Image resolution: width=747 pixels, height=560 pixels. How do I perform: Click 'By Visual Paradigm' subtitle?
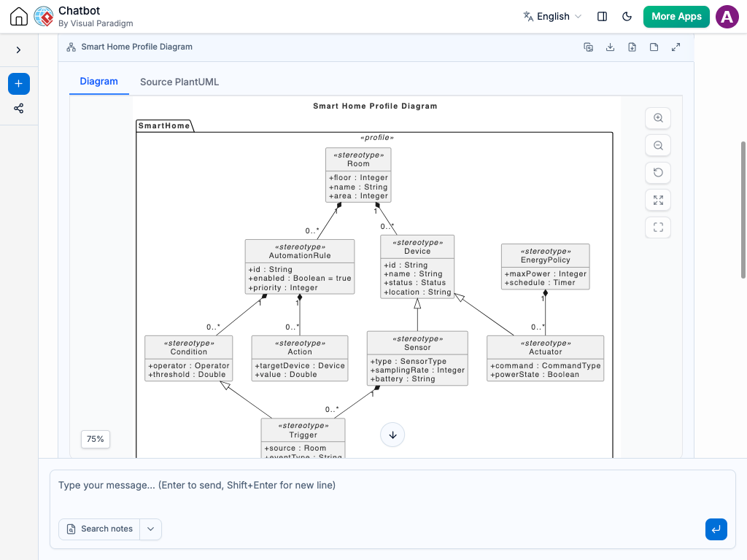(x=96, y=23)
